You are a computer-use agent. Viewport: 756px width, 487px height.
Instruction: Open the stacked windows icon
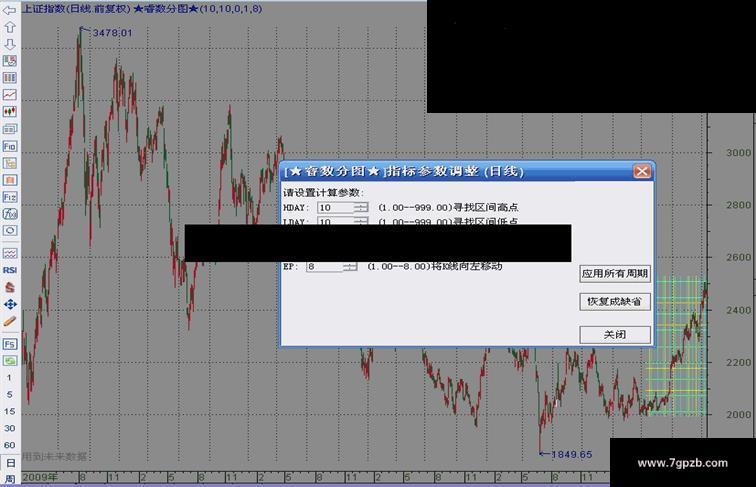pos(10,129)
